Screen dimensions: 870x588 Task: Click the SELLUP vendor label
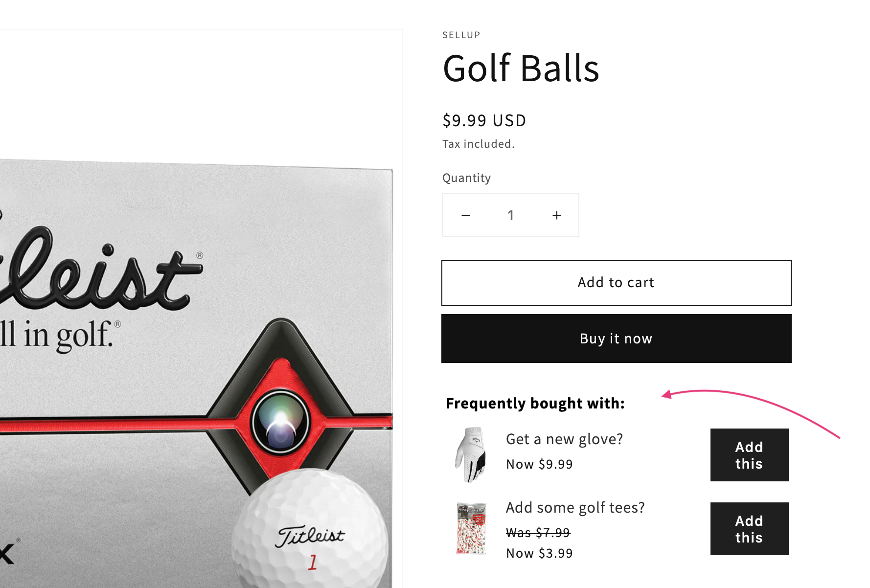tap(461, 35)
